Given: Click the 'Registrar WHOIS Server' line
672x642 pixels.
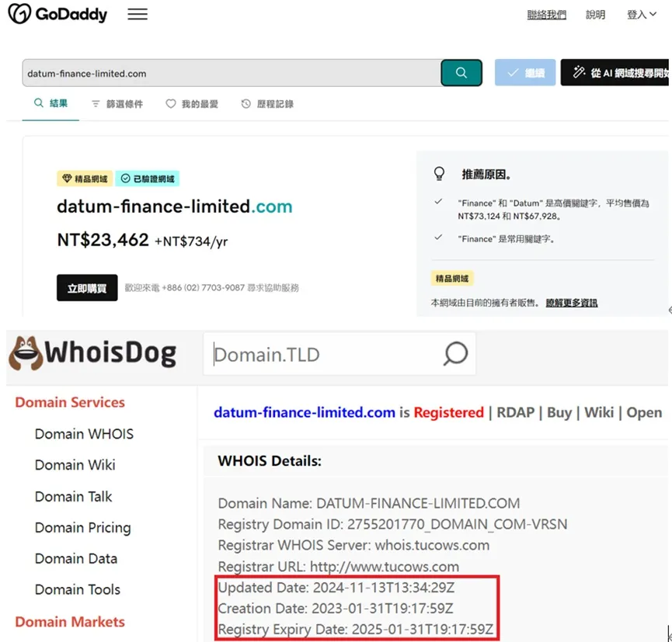Looking at the screenshot, I should click(x=353, y=545).
